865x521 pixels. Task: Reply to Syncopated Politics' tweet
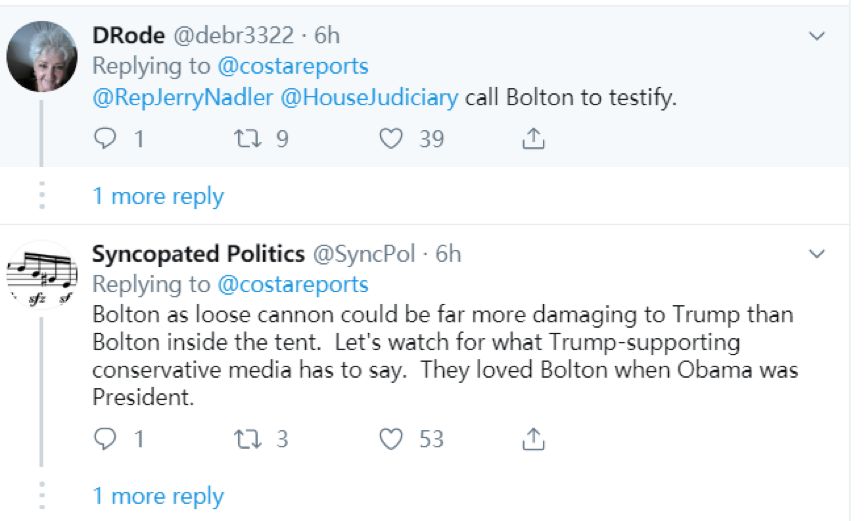(105, 438)
